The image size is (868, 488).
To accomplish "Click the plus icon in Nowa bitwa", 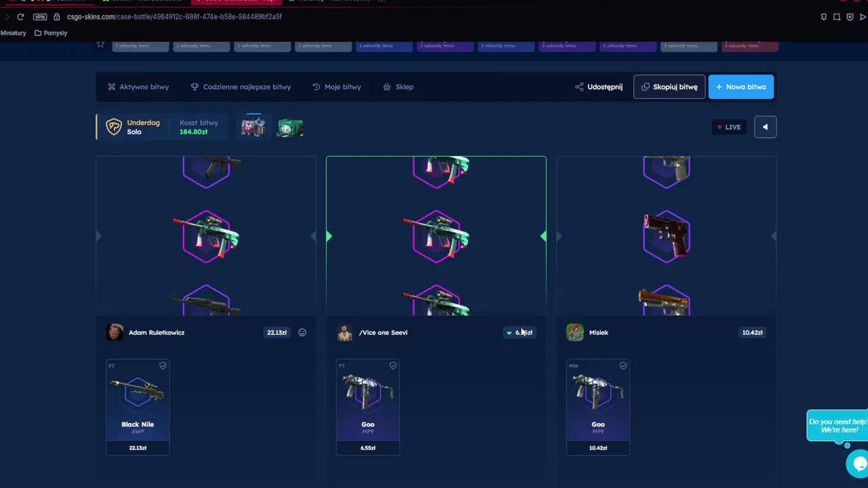I will pyautogui.click(x=719, y=87).
